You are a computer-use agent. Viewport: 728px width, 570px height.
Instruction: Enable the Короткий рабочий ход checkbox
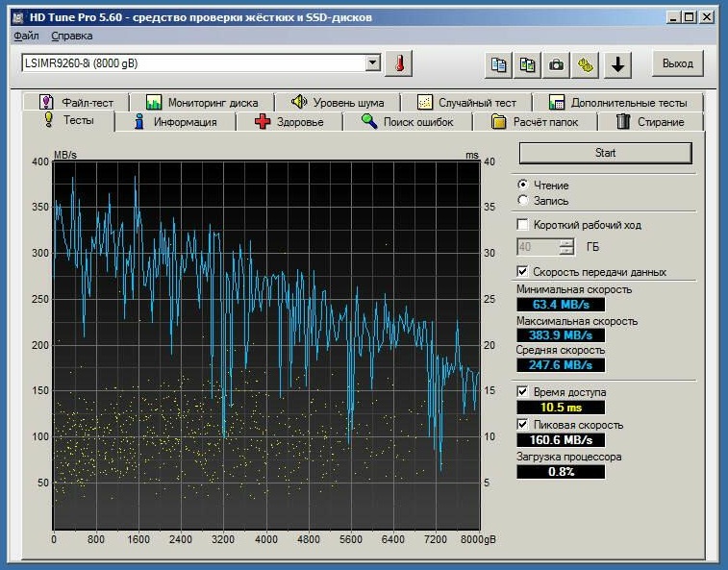point(523,225)
